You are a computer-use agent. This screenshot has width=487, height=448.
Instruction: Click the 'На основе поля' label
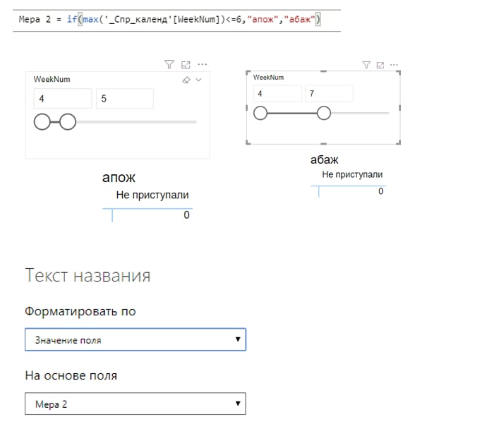71,375
